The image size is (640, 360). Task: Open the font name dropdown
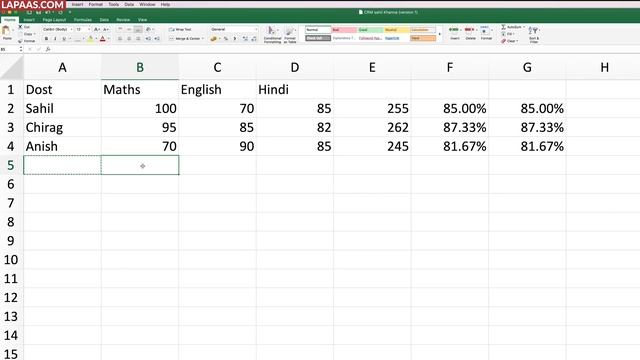[71, 29]
